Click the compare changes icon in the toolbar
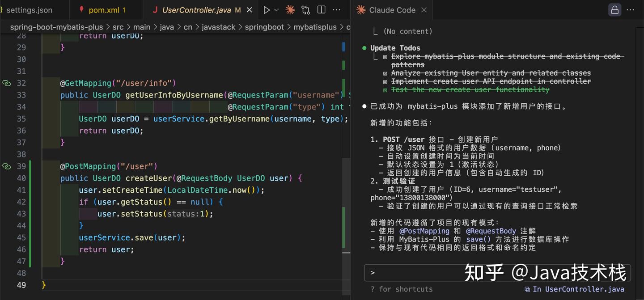The image size is (644, 300). point(305,9)
